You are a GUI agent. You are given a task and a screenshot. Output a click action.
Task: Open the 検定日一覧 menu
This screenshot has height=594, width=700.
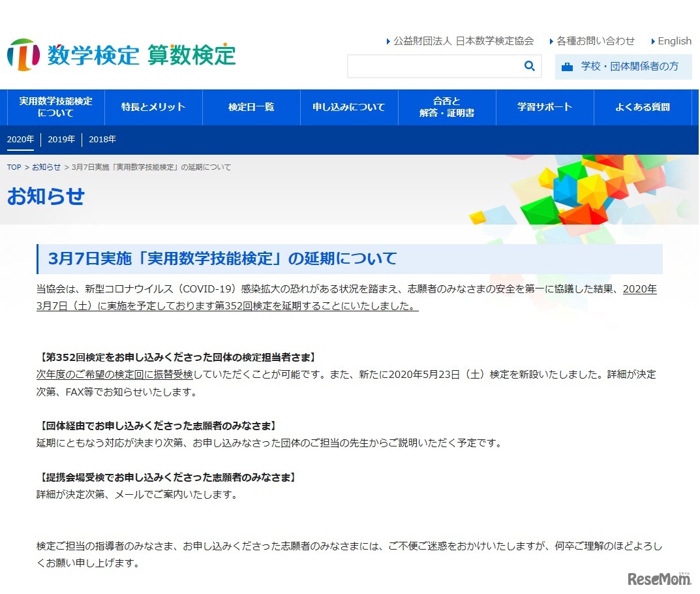coord(251,107)
